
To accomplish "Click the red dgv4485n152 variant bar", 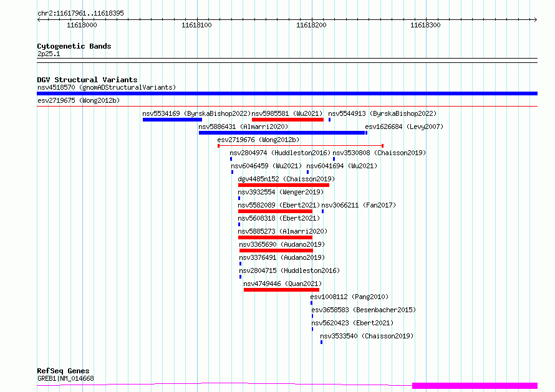I will (284, 185).
